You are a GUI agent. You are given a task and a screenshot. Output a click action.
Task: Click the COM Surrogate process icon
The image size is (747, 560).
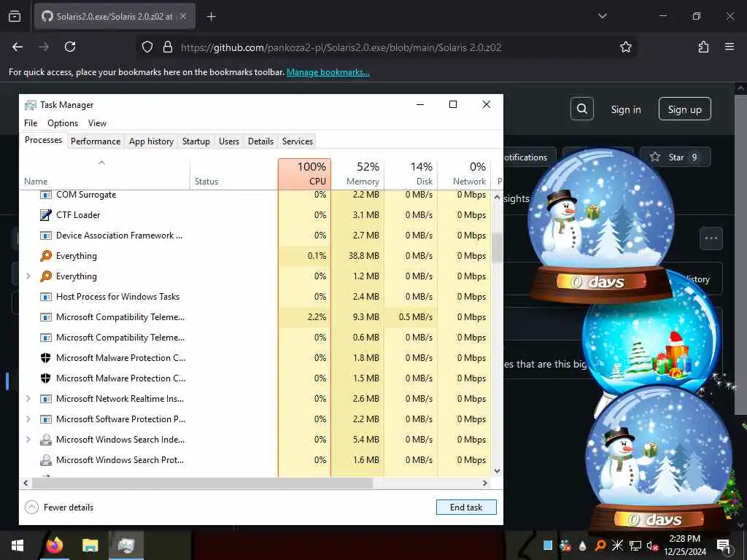46,194
